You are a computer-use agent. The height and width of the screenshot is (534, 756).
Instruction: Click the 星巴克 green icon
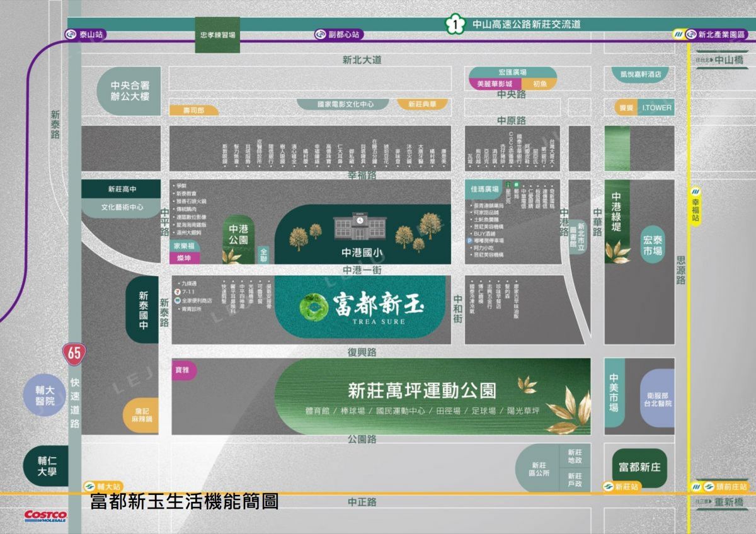click(x=507, y=185)
